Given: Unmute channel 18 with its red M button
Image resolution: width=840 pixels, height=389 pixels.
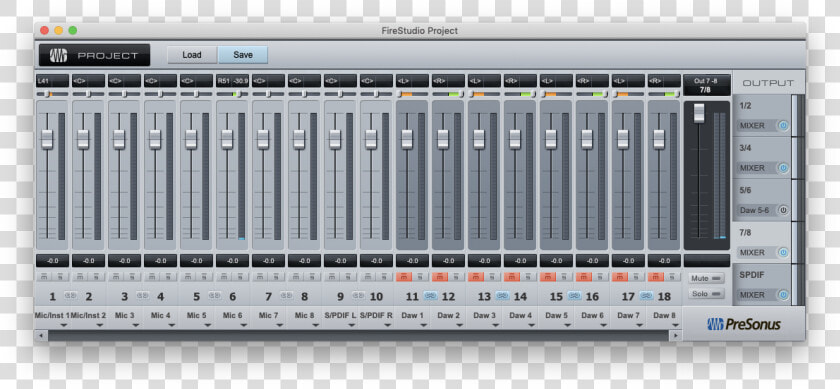Looking at the screenshot, I should click(x=656, y=276).
